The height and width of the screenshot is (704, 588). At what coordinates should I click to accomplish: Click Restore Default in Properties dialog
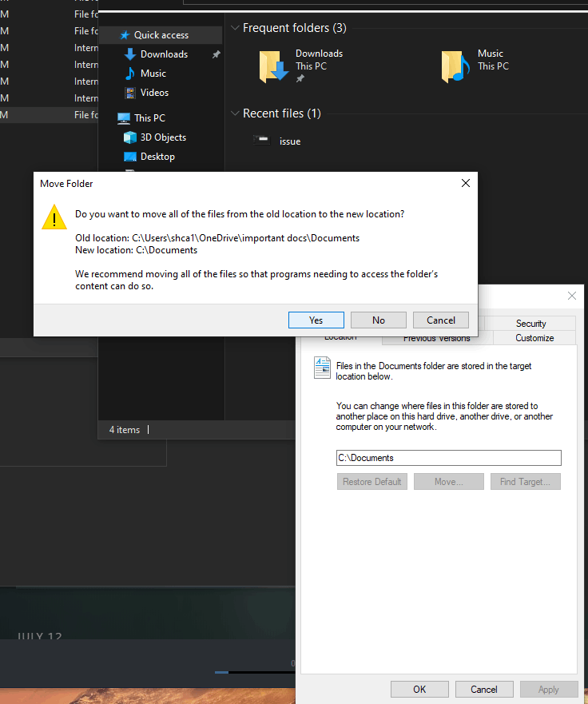(x=372, y=482)
